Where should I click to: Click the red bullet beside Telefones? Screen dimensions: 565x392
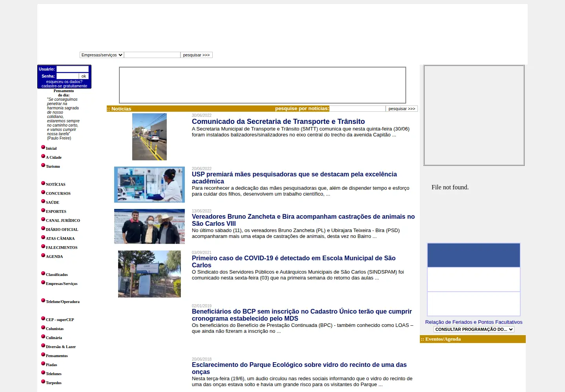[x=43, y=372]
